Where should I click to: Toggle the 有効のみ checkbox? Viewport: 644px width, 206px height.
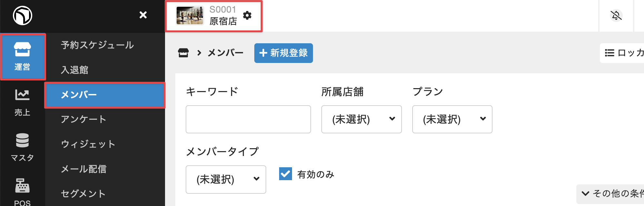coord(286,174)
